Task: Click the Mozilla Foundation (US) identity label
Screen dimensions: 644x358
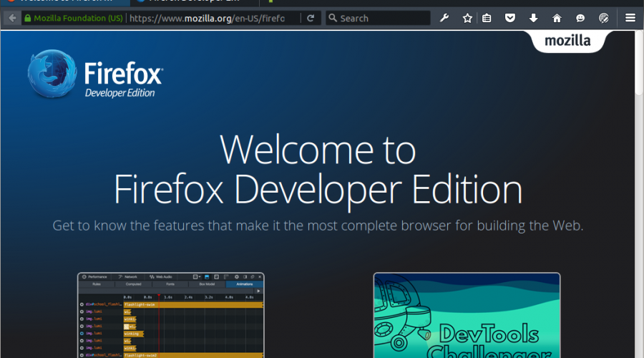Action: pos(78,18)
